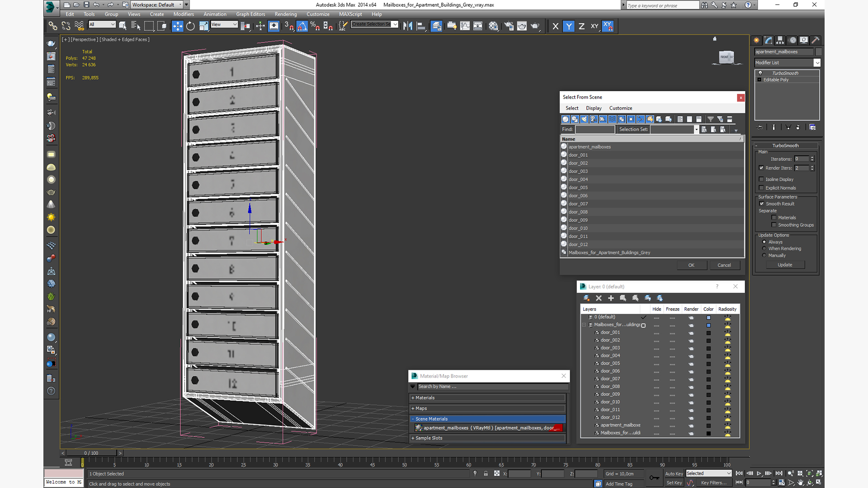
Task: Click the Align tool icon
Action: tap(421, 26)
